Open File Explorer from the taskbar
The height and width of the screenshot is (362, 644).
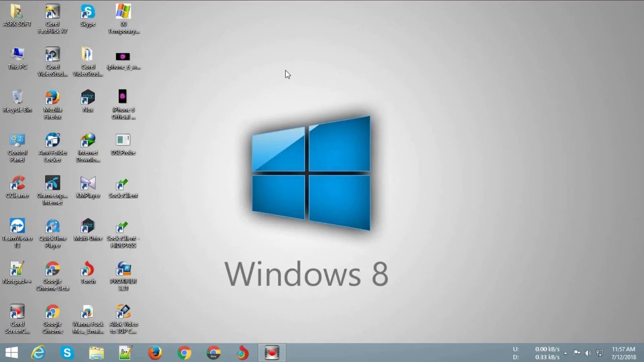point(96,353)
